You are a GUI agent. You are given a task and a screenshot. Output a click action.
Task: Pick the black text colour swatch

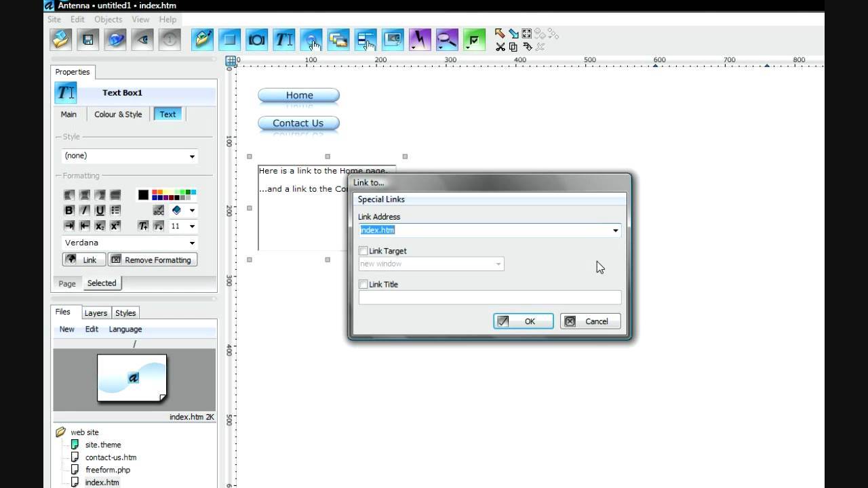pyautogui.click(x=143, y=195)
